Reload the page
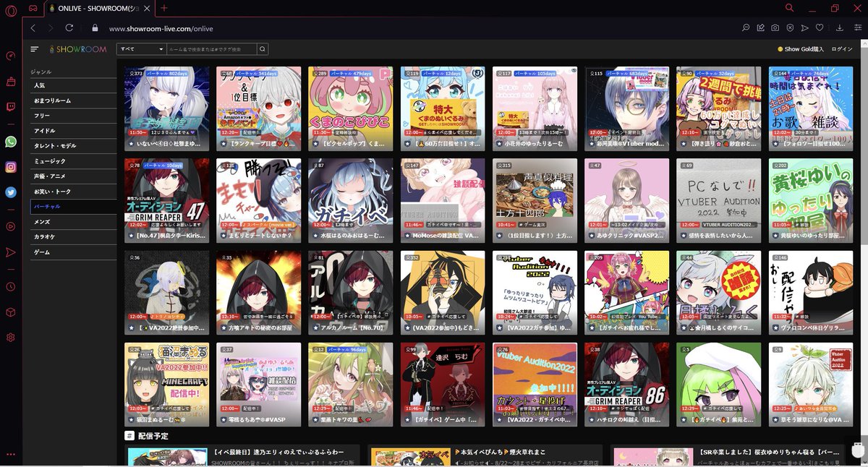868x467 pixels. [x=69, y=27]
